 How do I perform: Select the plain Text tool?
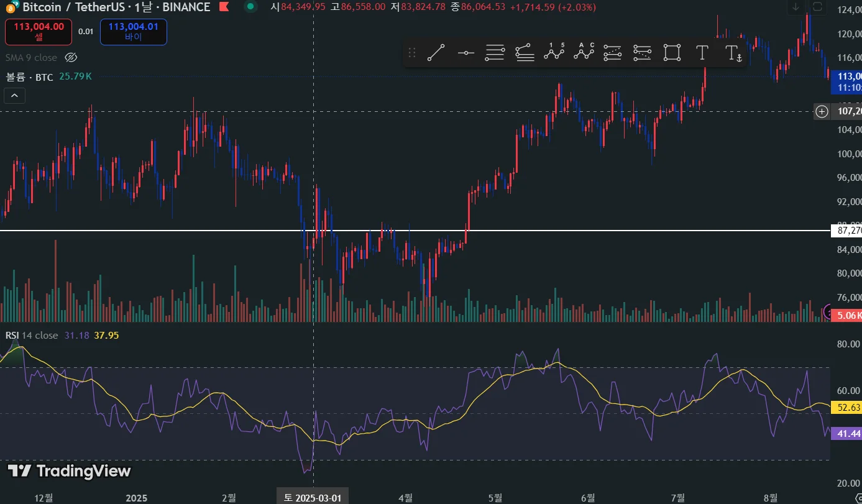(x=702, y=53)
